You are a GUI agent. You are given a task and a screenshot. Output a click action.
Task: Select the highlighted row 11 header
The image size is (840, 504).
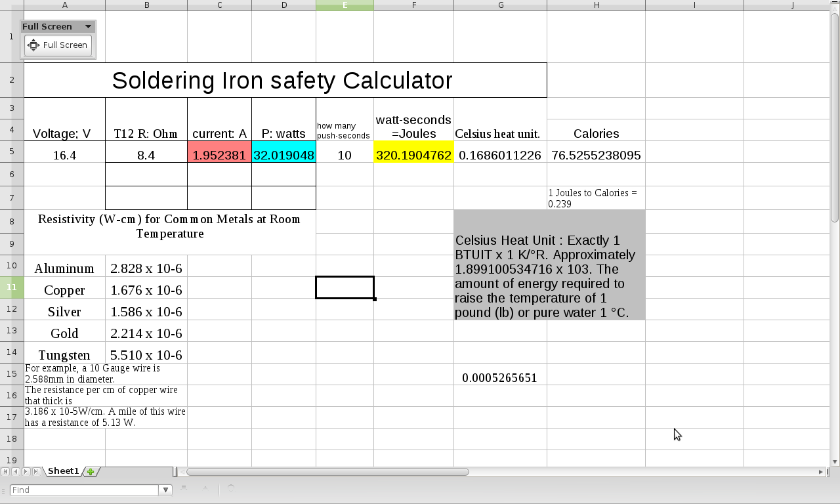click(12, 287)
